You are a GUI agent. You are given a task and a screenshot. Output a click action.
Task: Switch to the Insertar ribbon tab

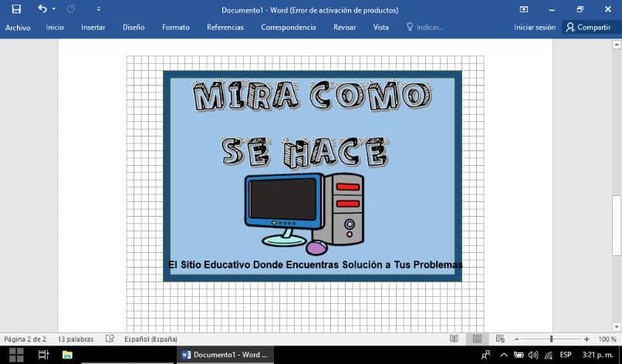93,27
